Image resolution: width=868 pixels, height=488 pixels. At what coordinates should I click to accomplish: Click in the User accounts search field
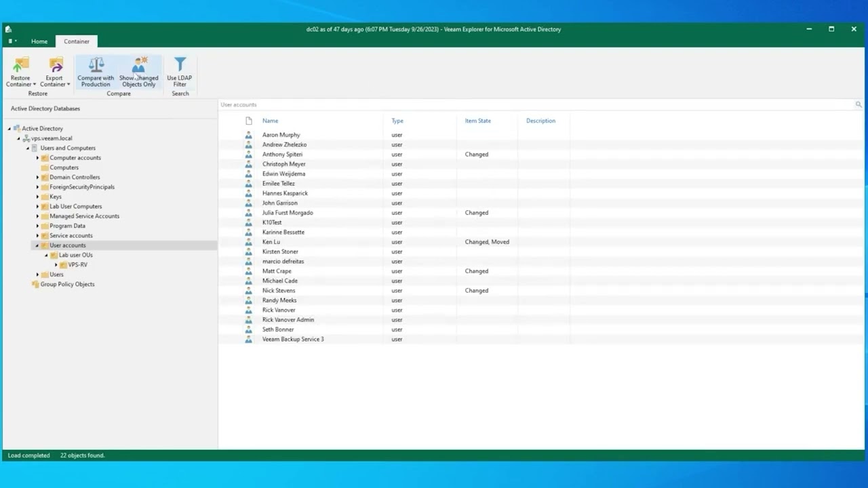point(536,104)
